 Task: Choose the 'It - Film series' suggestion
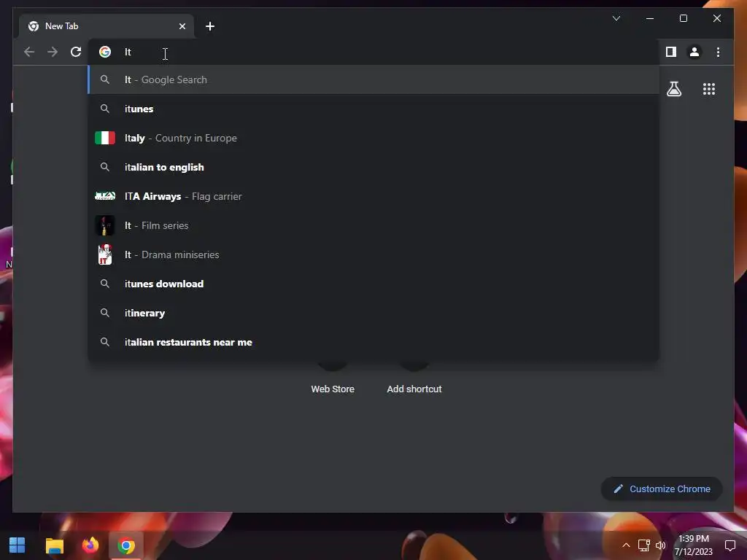[373, 226]
